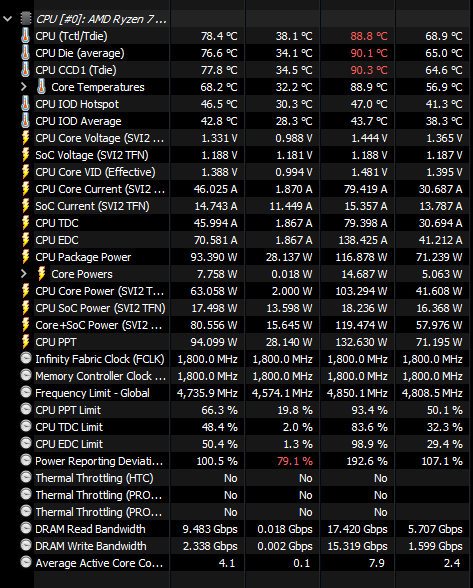Click round icon next to CPU PPT Limit
Image resolution: width=473 pixels, height=588 pixels.
coord(26,410)
